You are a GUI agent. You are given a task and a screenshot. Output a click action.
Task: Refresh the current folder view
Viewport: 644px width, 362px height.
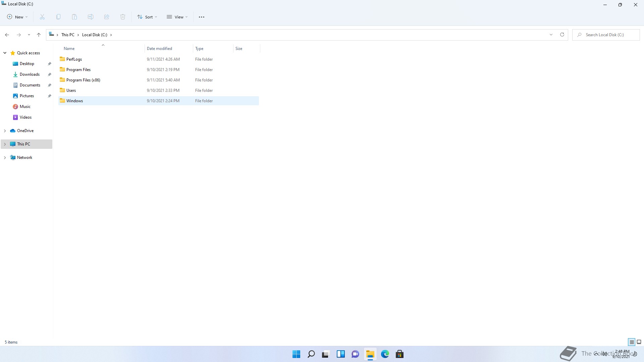click(562, 35)
